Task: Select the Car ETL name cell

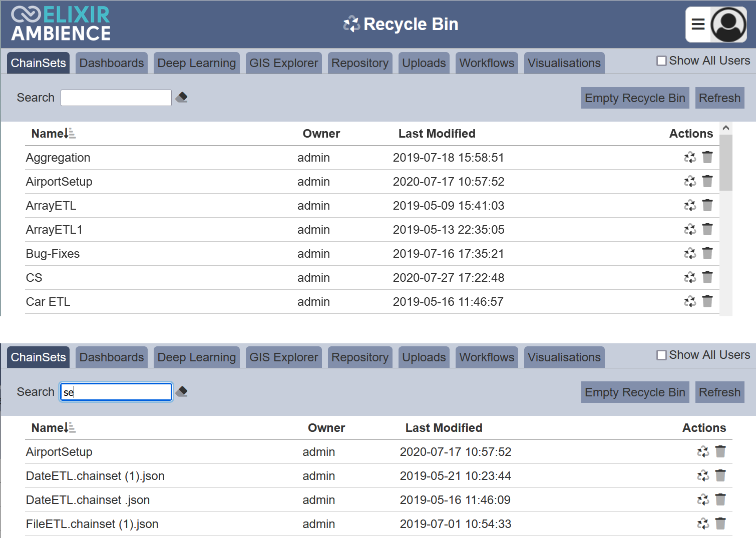Action: [48, 302]
